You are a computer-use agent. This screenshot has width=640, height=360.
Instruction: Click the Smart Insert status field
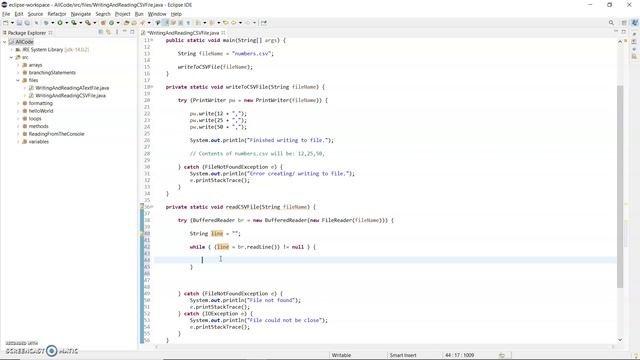click(x=403, y=355)
